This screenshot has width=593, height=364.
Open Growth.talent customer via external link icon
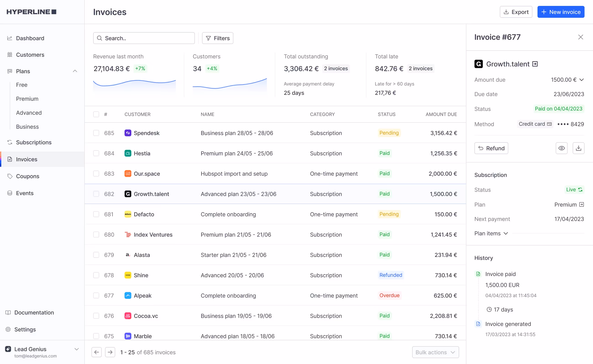(535, 64)
